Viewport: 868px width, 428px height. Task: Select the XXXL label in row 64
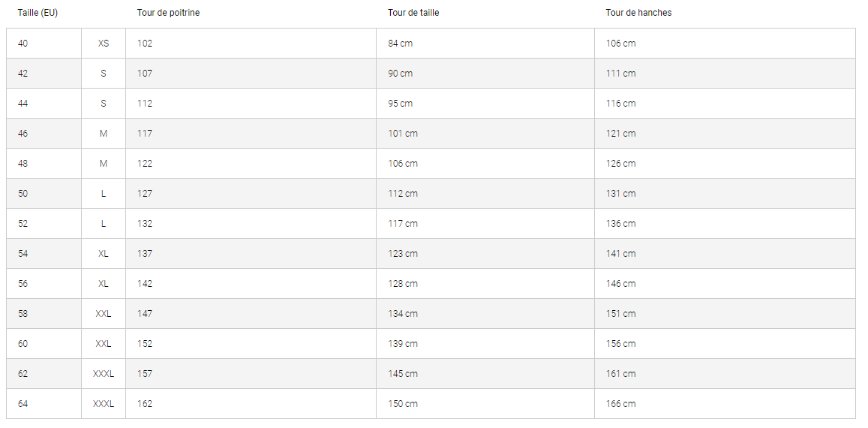click(104, 404)
